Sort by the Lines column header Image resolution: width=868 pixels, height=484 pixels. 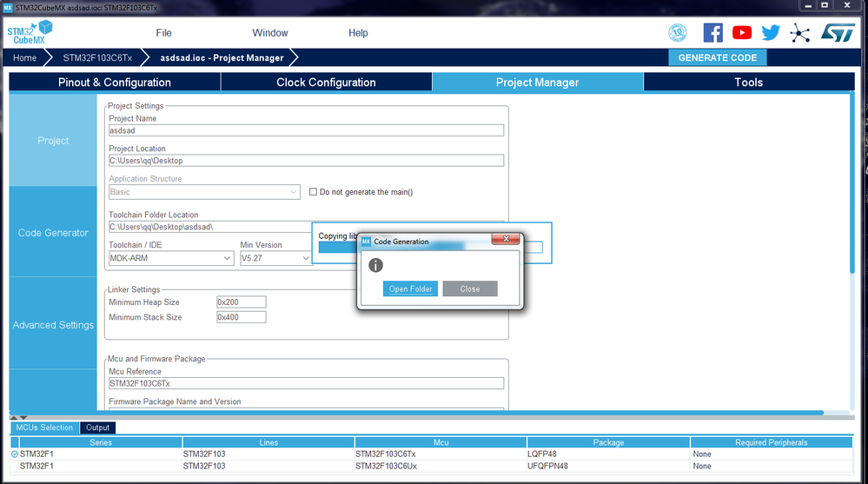(268, 442)
